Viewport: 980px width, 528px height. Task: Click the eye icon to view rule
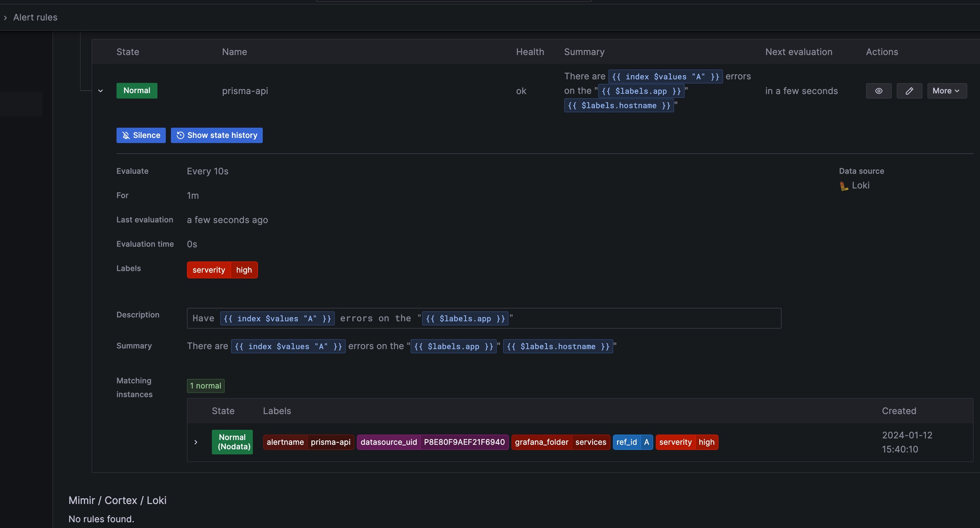879,91
